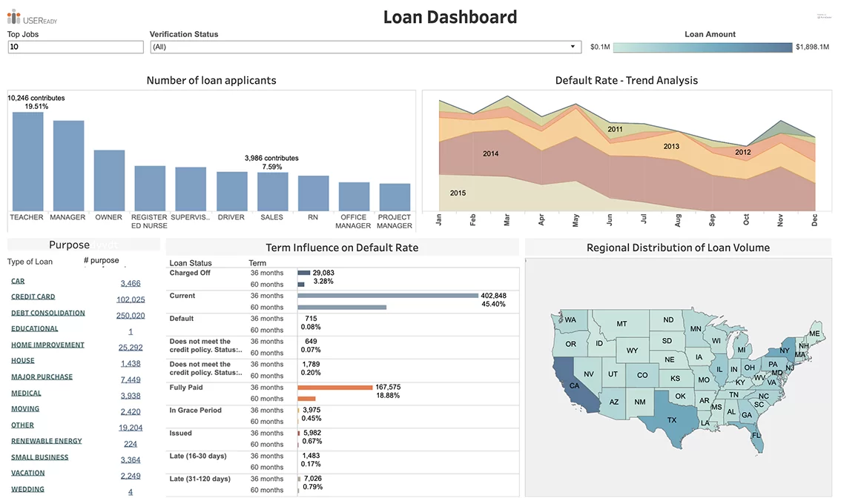Viewport: 841px width, 504px height.
Task: Open the MEDICAL loan type link
Action: pyautogui.click(x=26, y=394)
